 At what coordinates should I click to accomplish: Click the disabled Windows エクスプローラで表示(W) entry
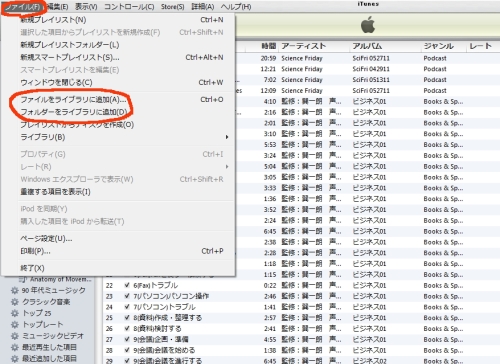point(122,179)
